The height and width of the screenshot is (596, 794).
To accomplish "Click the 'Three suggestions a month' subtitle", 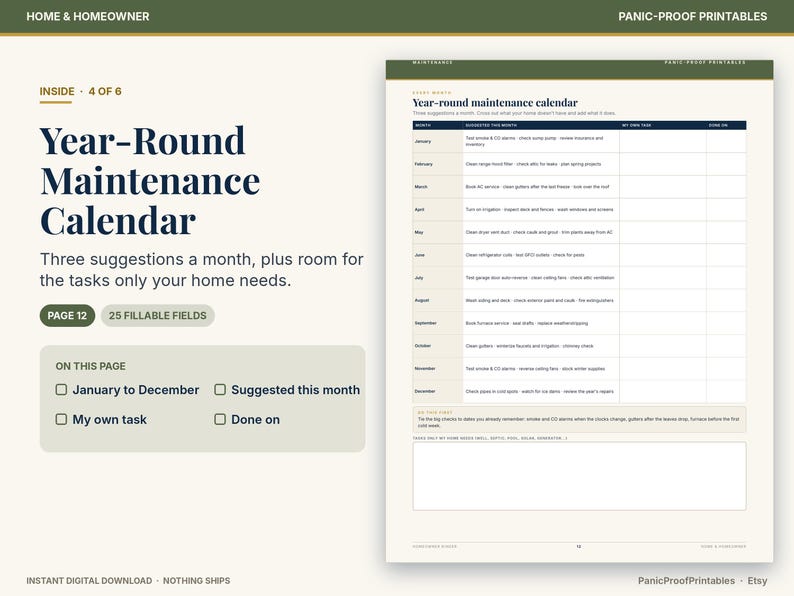I will [202, 269].
